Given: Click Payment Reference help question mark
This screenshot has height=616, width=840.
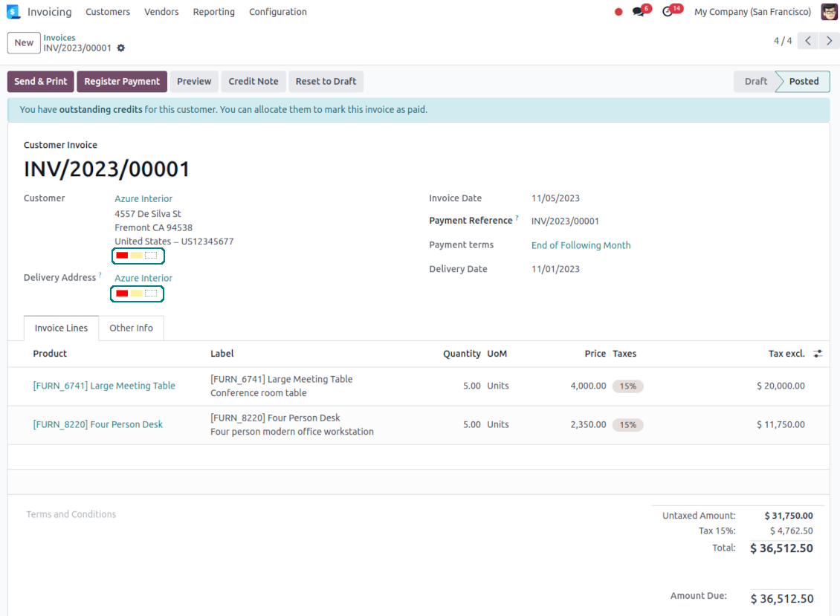Looking at the screenshot, I should pyautogui.click(x=517, y=218).
